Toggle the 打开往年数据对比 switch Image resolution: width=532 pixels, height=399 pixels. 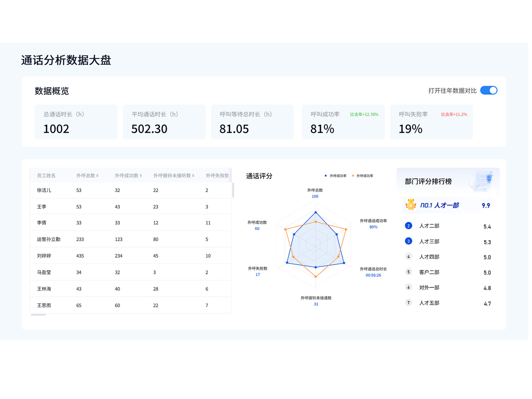click(x=488, y=90)
